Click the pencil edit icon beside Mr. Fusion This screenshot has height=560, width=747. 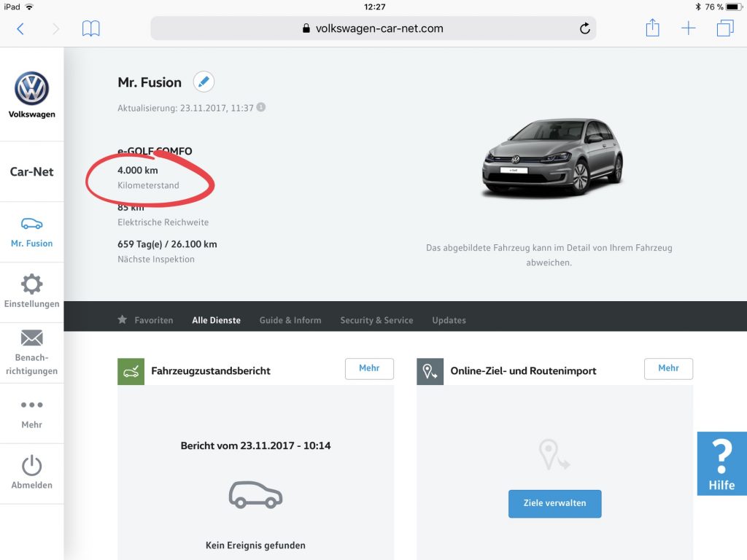[x=204, y=82]
